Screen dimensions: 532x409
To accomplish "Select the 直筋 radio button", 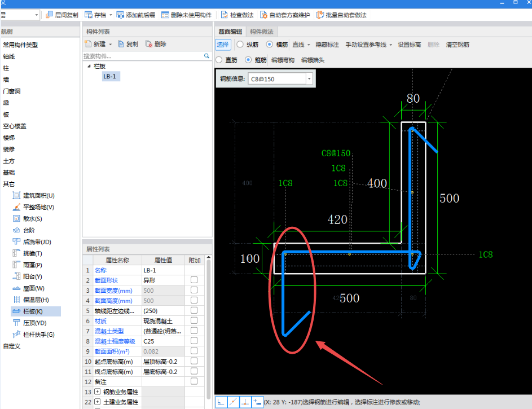I will pos(219,60).
